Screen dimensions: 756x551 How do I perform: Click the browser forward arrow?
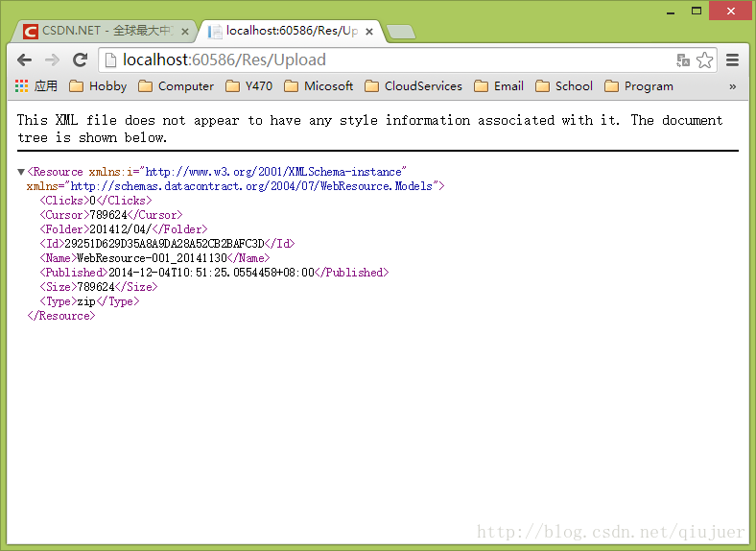pos(52,60)
